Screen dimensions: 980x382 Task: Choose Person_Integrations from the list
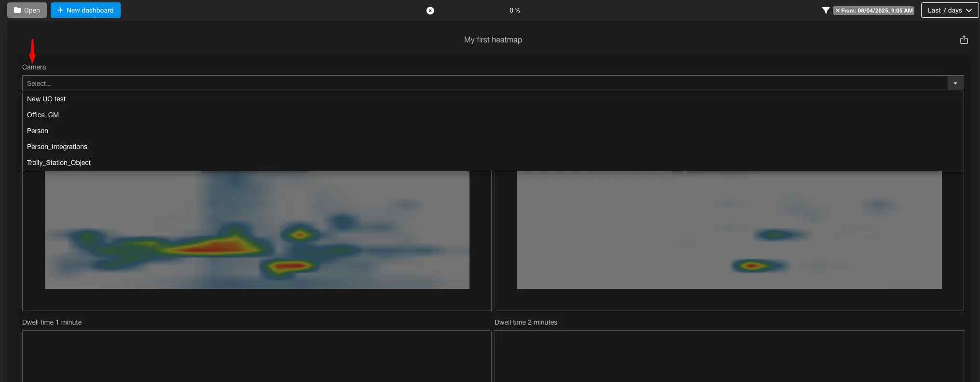(x=493, y=147)
